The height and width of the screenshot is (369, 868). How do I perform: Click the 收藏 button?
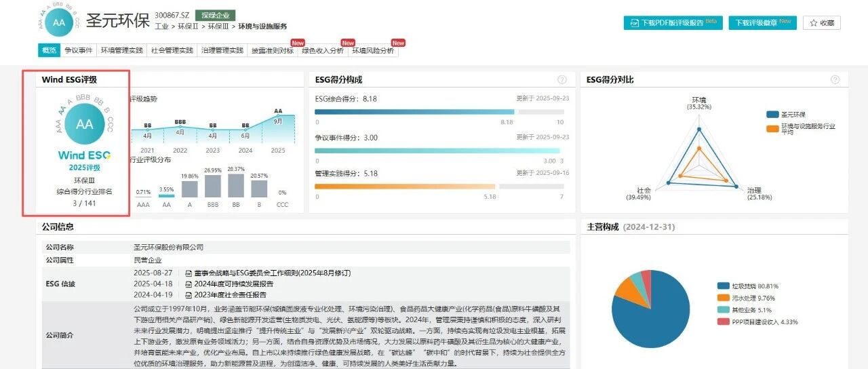click(x=822, y=23)
